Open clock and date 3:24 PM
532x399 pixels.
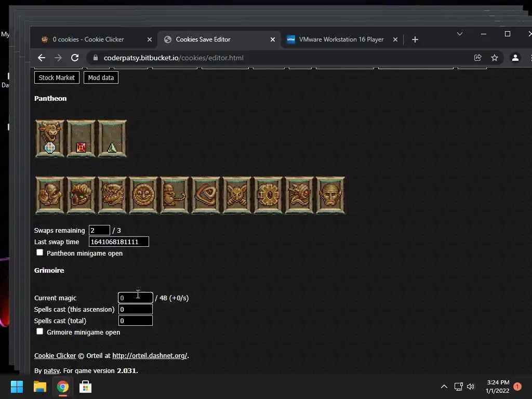click(498, 387)
